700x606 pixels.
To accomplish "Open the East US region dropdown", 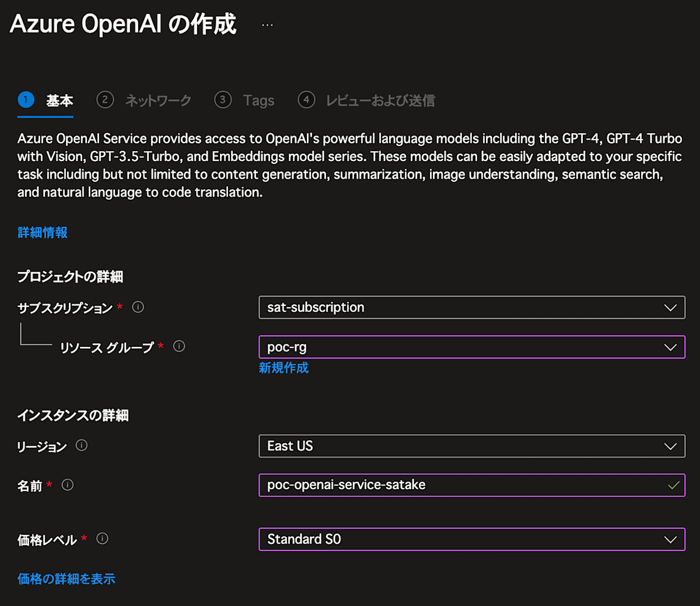I will 472,446.
